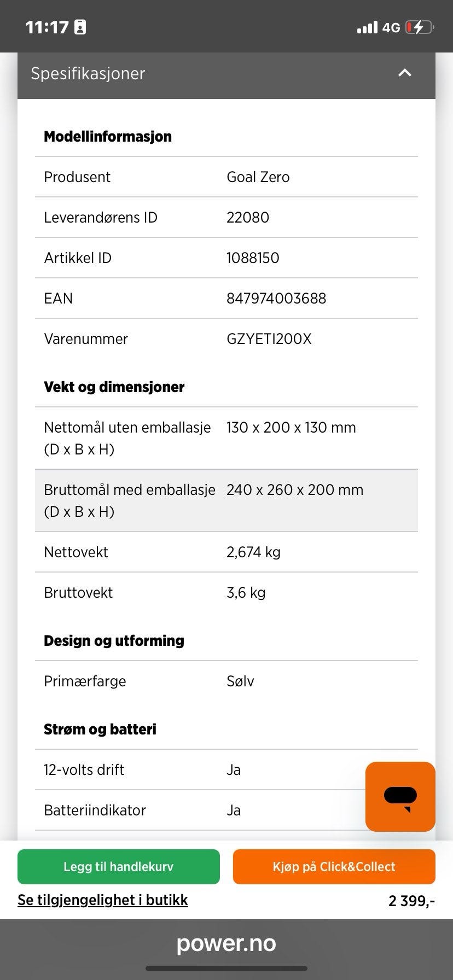The image size is (453, 980).
Task: Tap the ID card icon beside the clock
Action: 80,27
